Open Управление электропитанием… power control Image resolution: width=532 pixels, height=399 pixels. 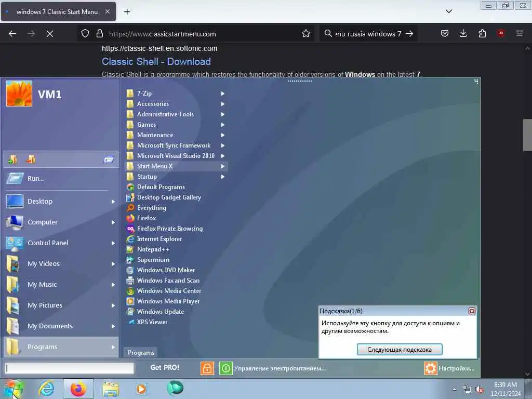click(x=280, y=368)
